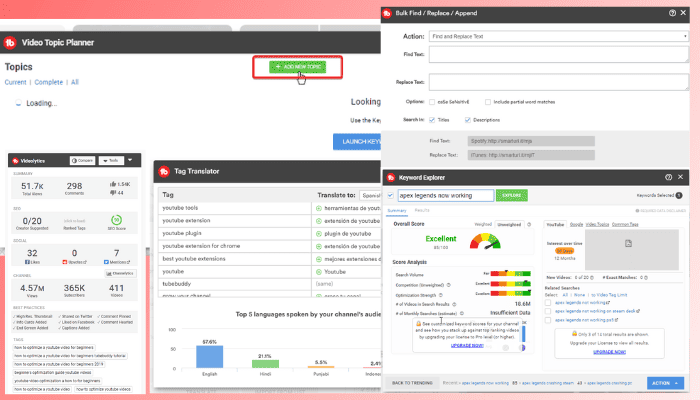
Task: Toggle the Descriptions search-in checkbox
Action: [x=468, y=120]
